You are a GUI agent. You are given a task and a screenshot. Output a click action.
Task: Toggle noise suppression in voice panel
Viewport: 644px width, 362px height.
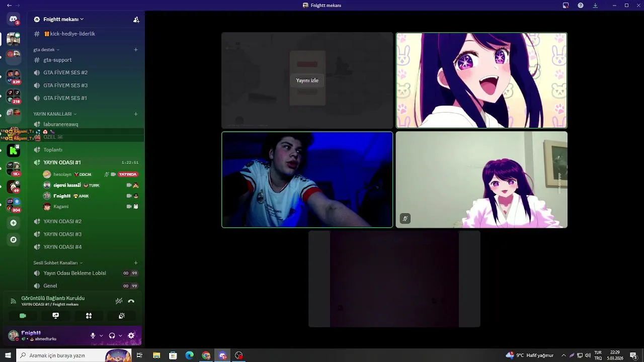[119, 301]
